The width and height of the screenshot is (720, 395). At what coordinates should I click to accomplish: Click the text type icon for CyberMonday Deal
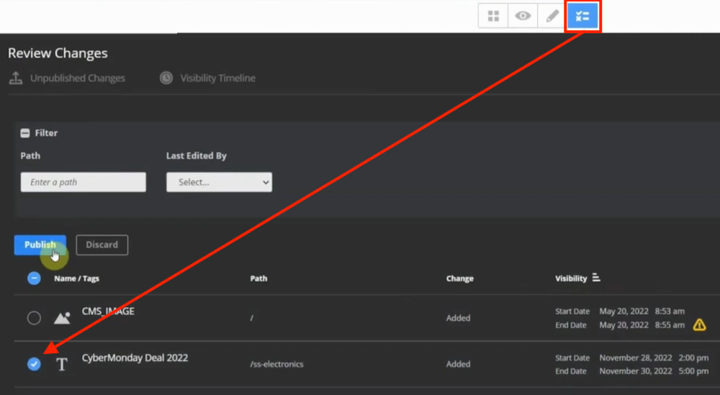point(62,364)
